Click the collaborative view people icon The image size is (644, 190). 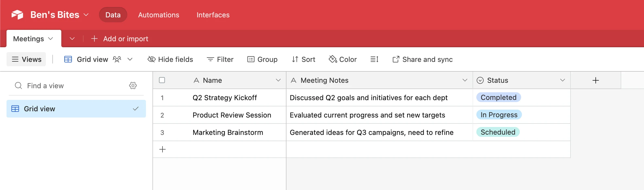click(x=117, y=59)
